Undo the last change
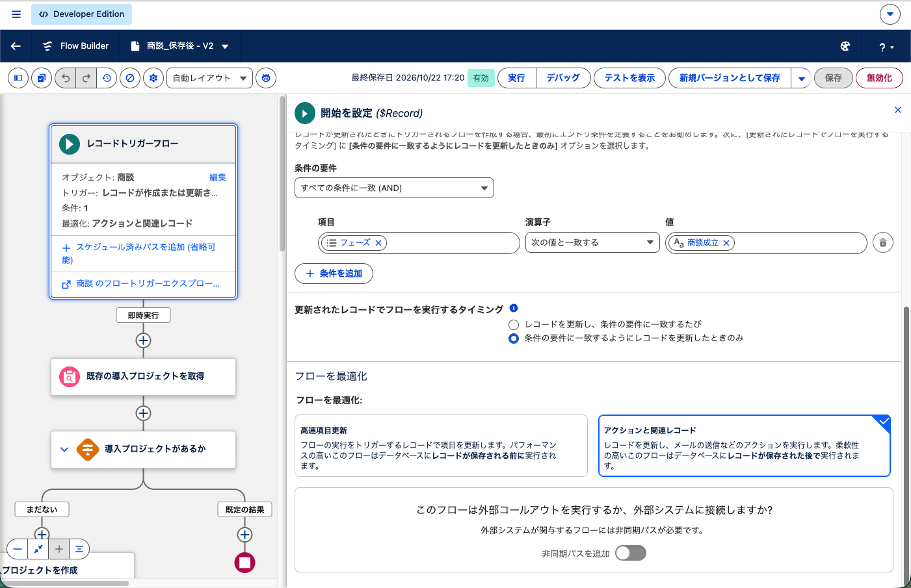911x588 pixels. click(x=66, y=78)
